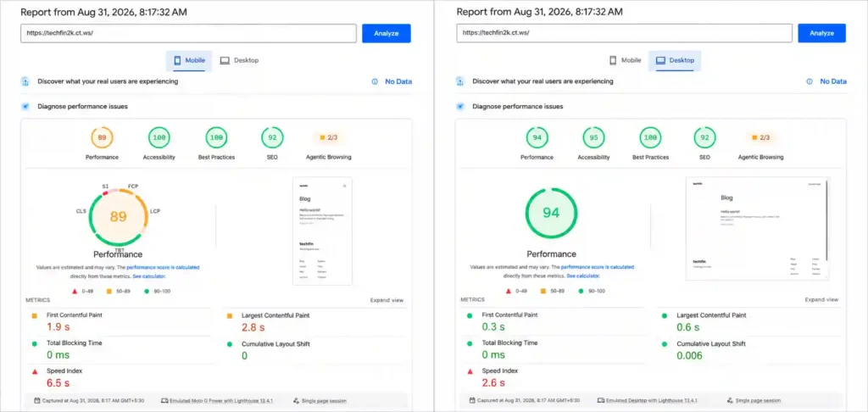
Task: Open Best Practices 100 gauge in left report
Action: pos(216,138)
